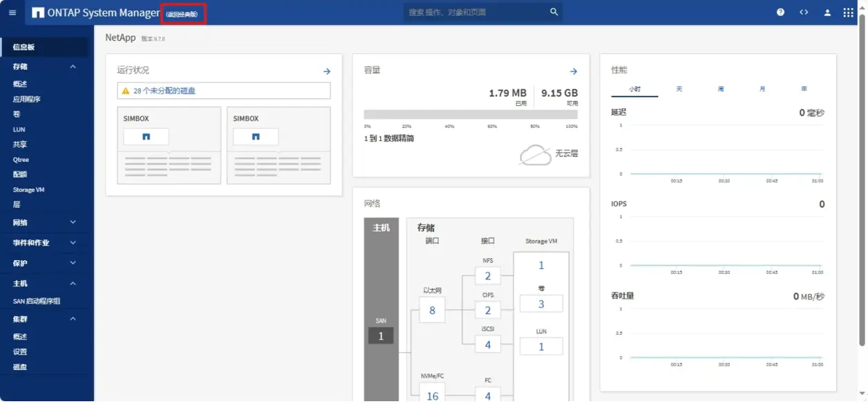Viewport: 868px width, 404px height.
Task: Open the user account icon
Action: coord(827,12)
